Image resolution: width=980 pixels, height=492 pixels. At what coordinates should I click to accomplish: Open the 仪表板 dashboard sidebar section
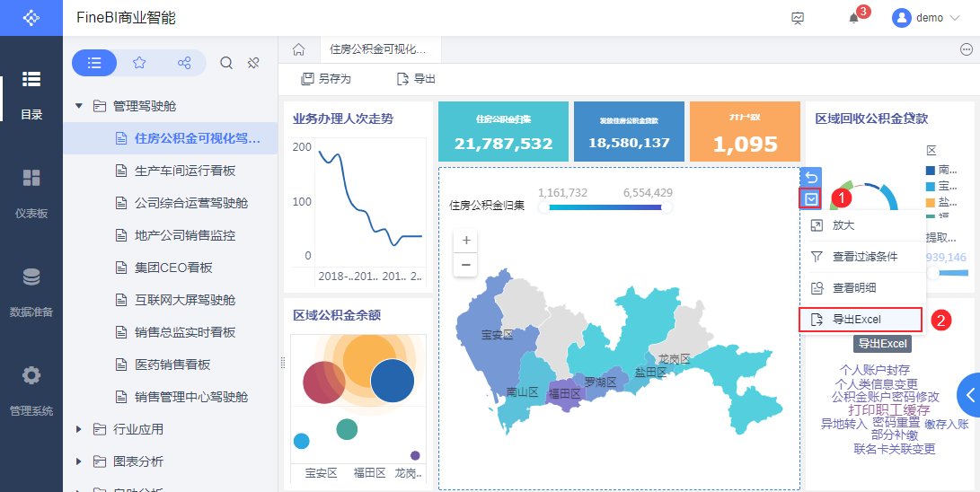coord(31,194)
